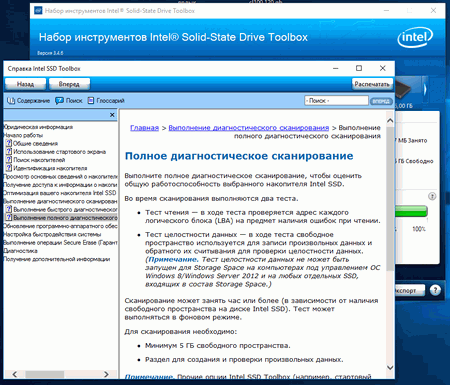The image size is (450, 385).
Task: Click the Полное диагностическое сканирование heading
Action: [239, 156]
